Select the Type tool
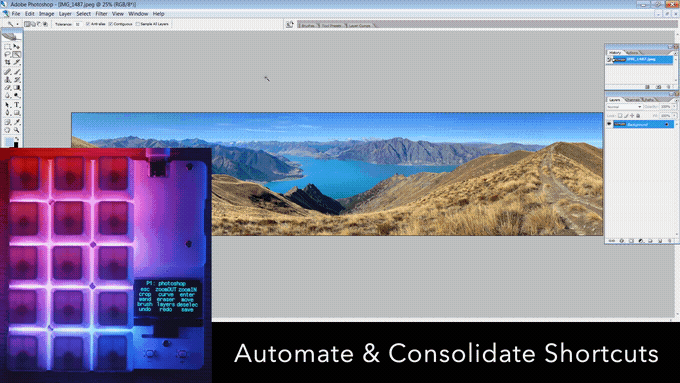680x383 pixels. coord(16,105)
